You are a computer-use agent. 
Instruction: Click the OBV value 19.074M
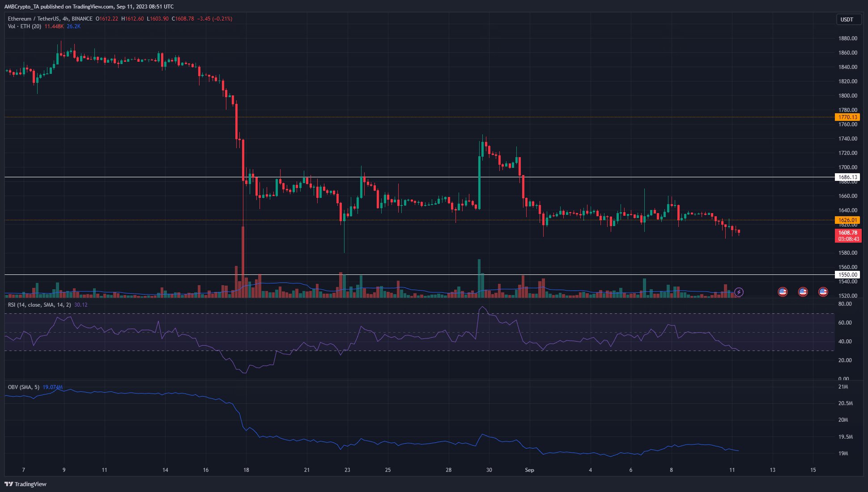point(53,387)
